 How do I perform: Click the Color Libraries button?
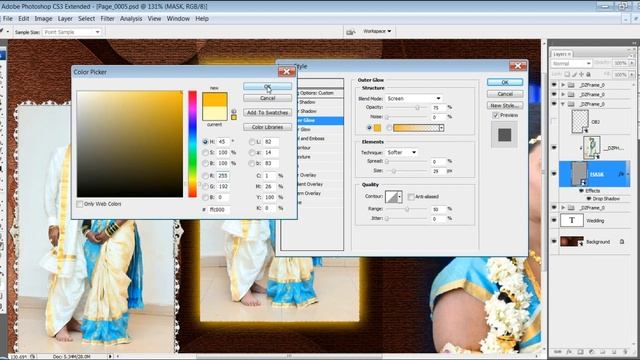tap(267, 127)
